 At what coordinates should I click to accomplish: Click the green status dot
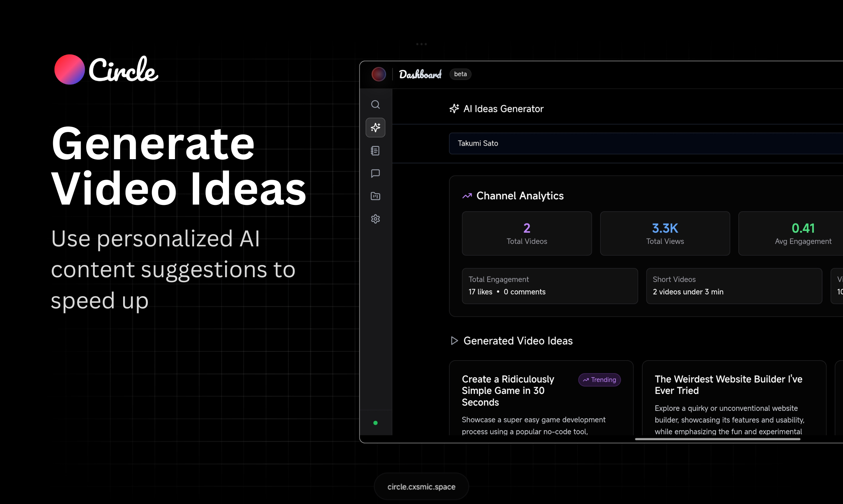[375, 423]
